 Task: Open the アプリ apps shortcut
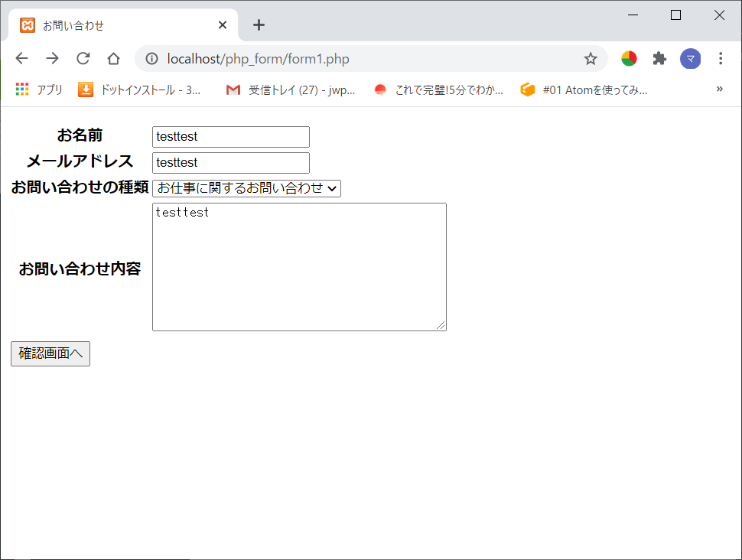[x=39, y=90]
